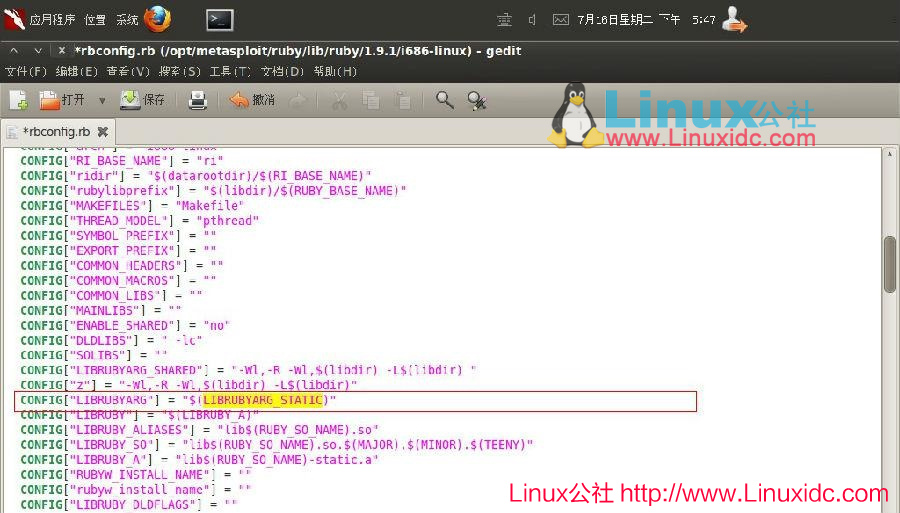Cut selection with scissors icon

point(339,100)
